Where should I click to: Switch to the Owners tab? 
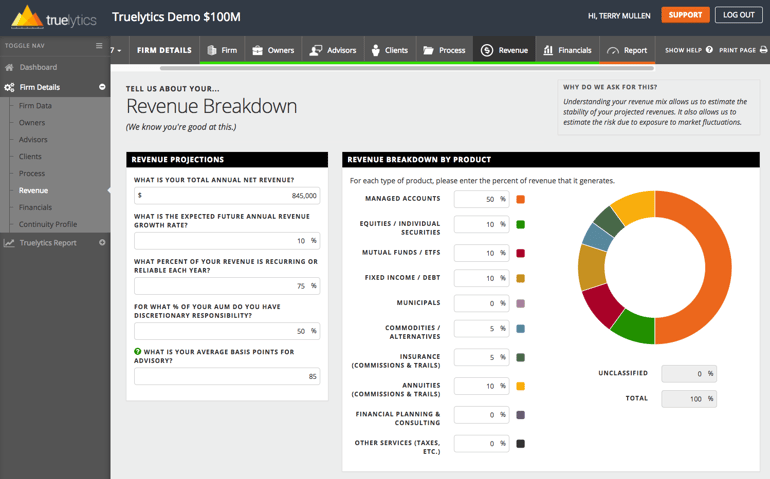273,50
